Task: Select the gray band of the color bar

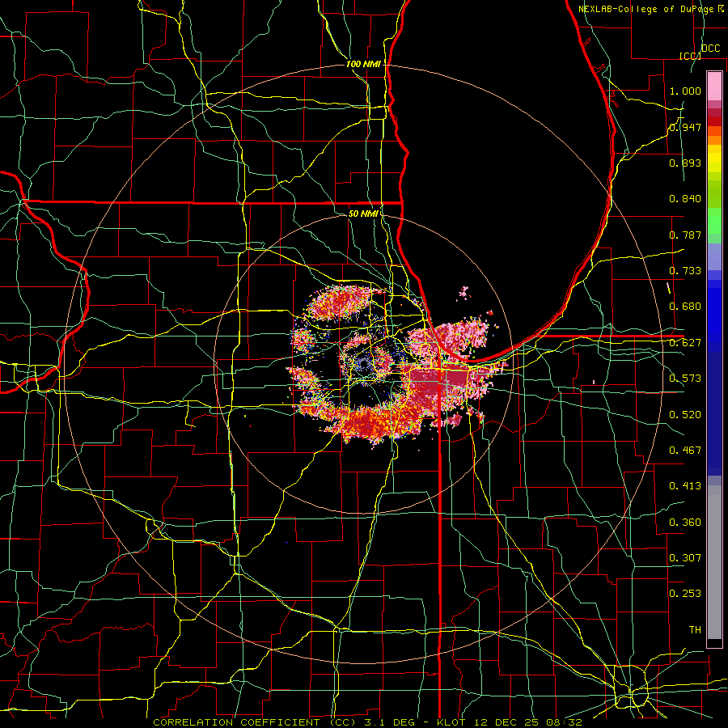Action: (x=714, y=562)
